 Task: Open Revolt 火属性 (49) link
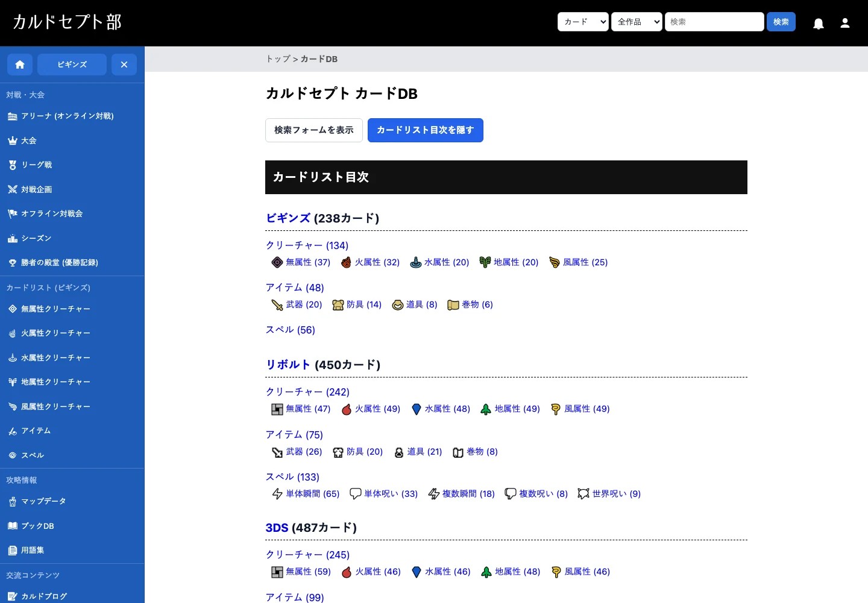[x=377, y=409]
